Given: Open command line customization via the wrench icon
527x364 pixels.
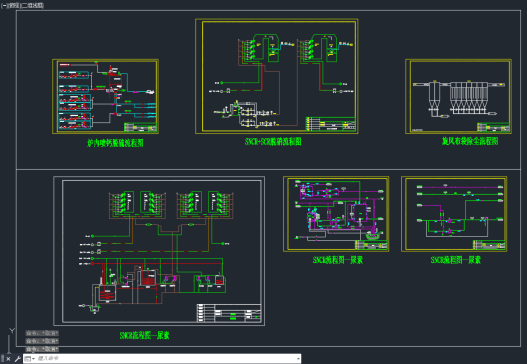Looking at the screenshot, I should [x=17, y=359].
